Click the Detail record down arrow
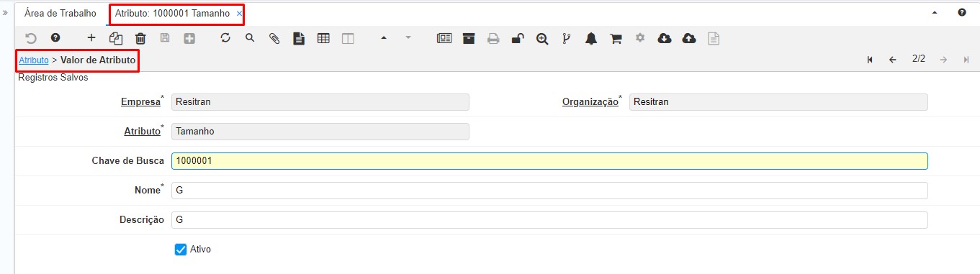 click(x=408, y=38)
